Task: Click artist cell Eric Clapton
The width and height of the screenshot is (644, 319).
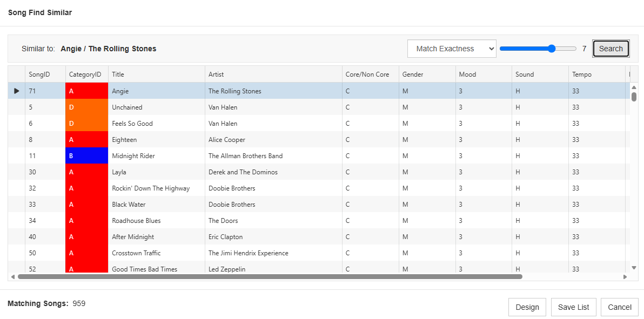Action: click(273, 237)
